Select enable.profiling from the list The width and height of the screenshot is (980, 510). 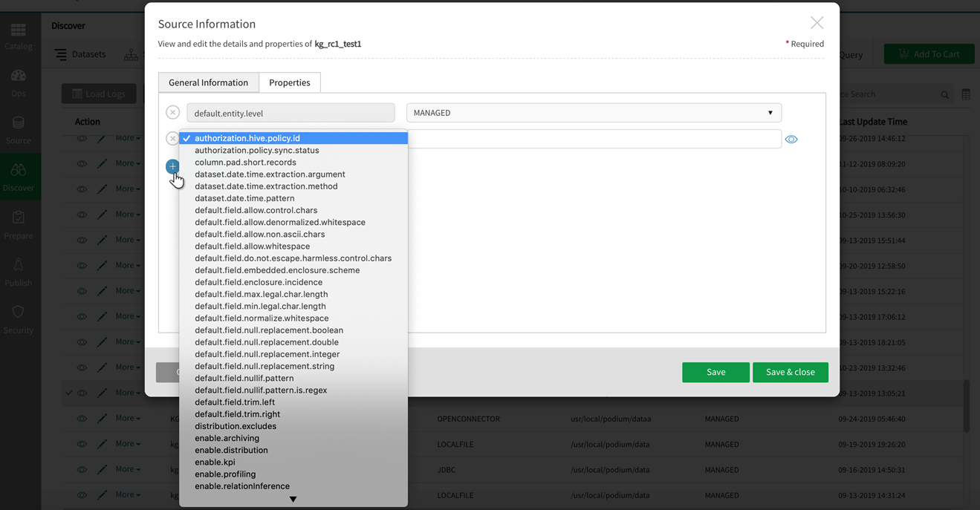225,474
